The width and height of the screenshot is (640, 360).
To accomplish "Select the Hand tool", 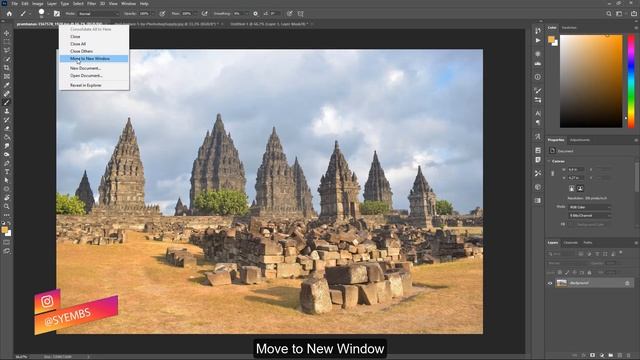I will [x=7, y=198].
